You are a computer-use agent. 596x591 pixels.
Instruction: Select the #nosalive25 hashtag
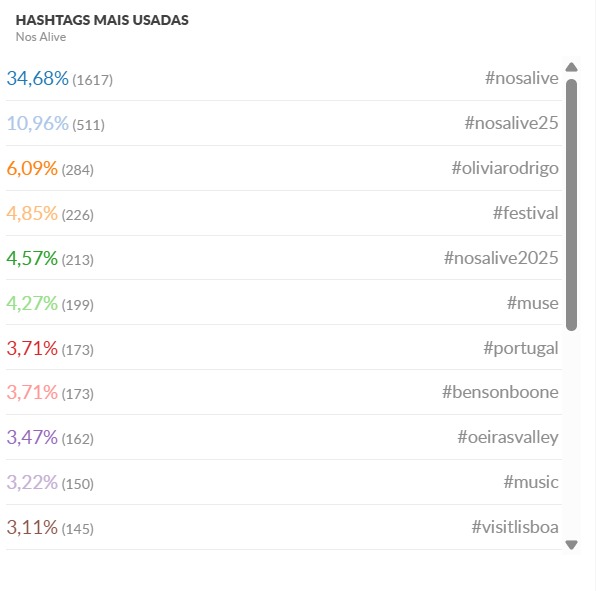pos(511,123)
